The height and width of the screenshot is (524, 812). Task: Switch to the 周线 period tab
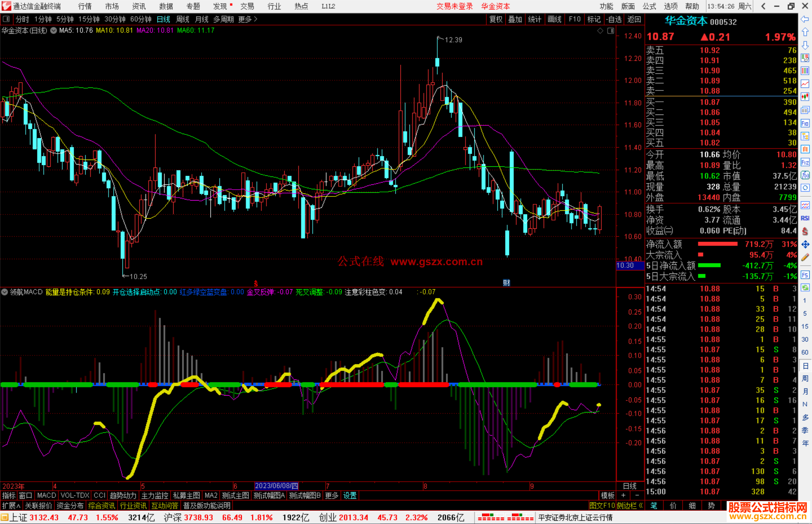[183, 19]
